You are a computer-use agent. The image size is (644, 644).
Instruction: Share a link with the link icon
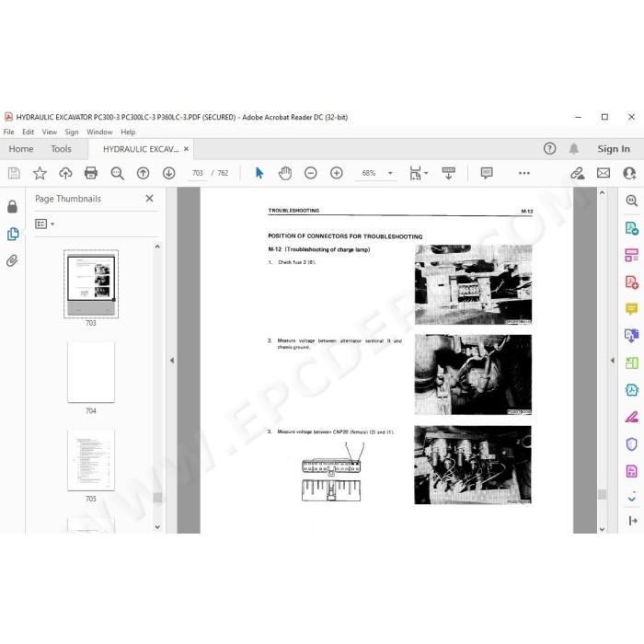click(x=578, y=173)
